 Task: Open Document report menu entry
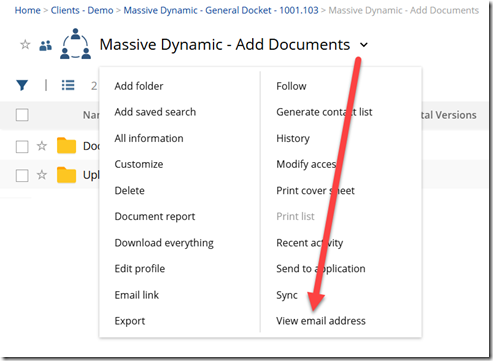155,217
